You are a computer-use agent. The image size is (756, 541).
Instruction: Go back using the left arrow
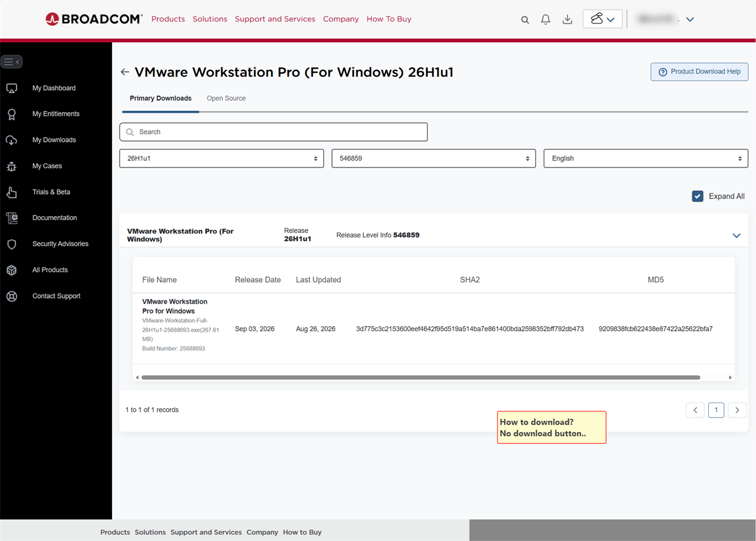pos(125,72)
